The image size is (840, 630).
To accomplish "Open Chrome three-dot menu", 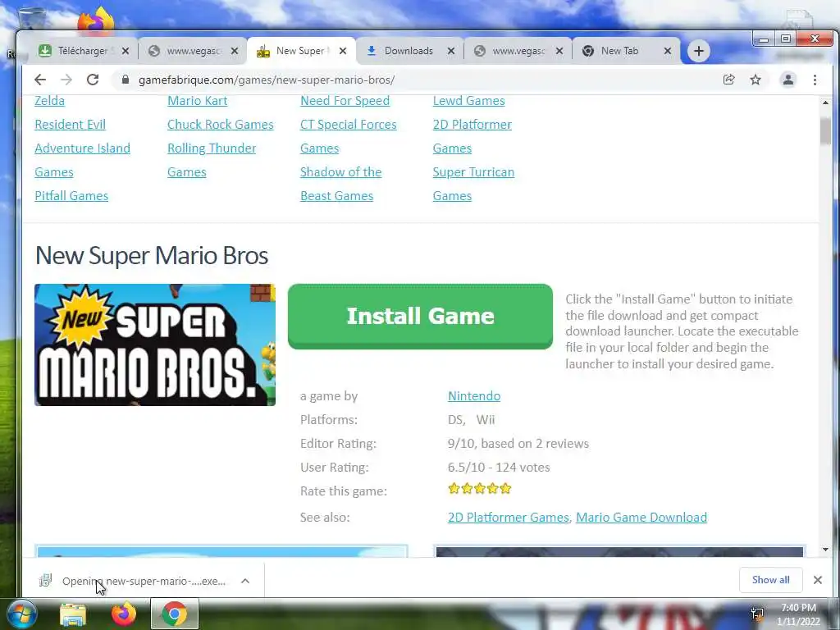I will coord(815,80).
